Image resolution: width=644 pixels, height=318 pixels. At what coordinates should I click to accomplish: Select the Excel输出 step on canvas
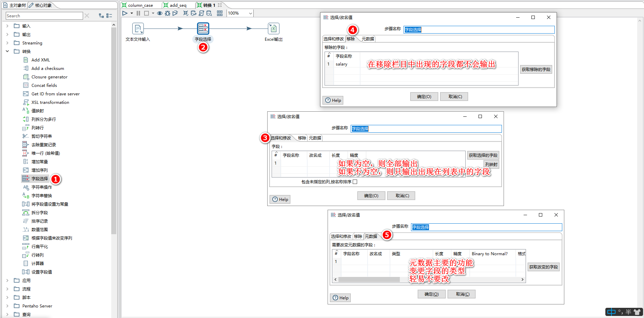[274, 29]
